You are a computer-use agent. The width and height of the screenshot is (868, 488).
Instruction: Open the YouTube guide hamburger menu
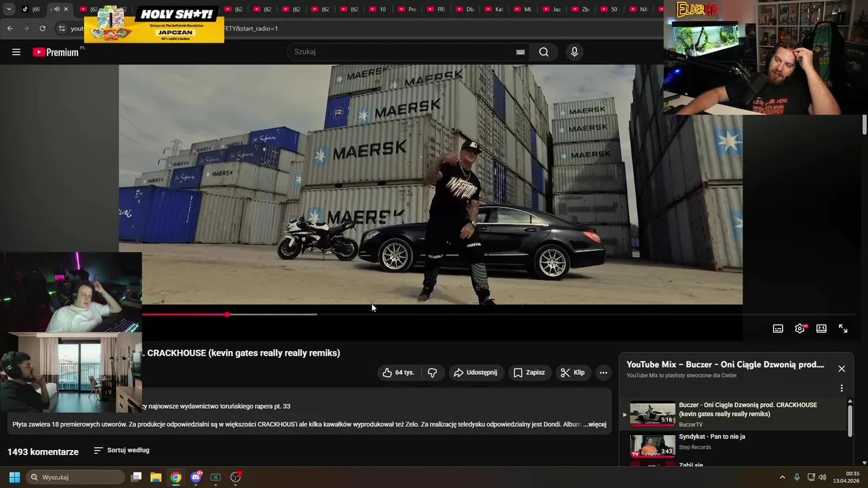(x=16, y=52)
